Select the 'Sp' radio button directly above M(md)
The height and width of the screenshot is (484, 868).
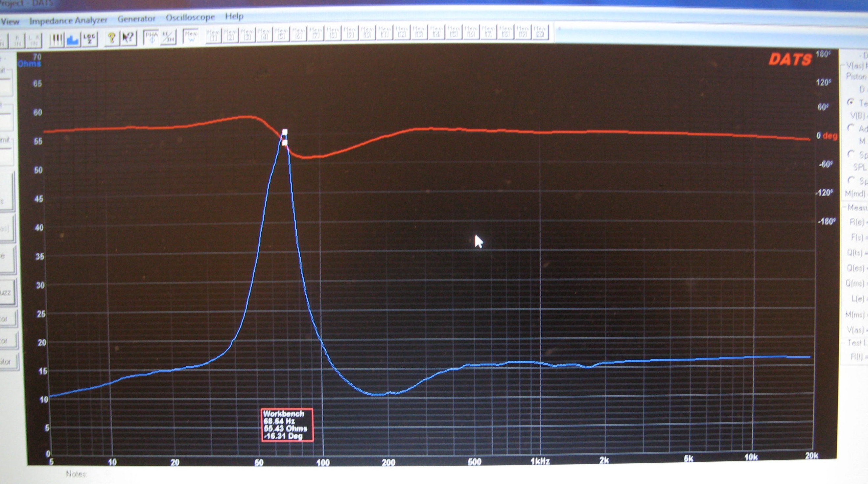click(x=851, y=180)
